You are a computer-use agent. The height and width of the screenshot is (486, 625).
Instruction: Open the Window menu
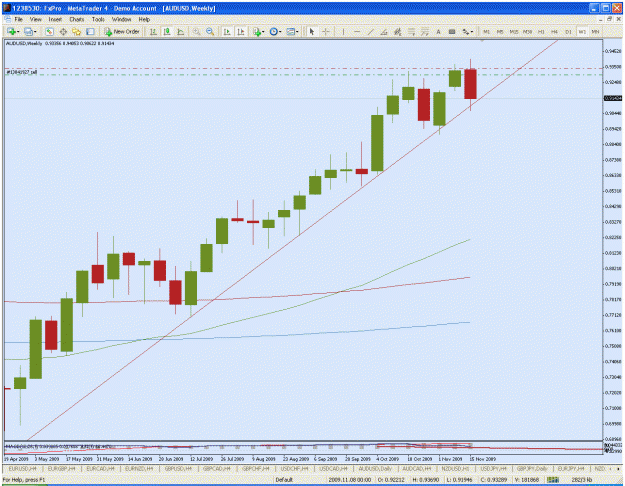[121, 19]
